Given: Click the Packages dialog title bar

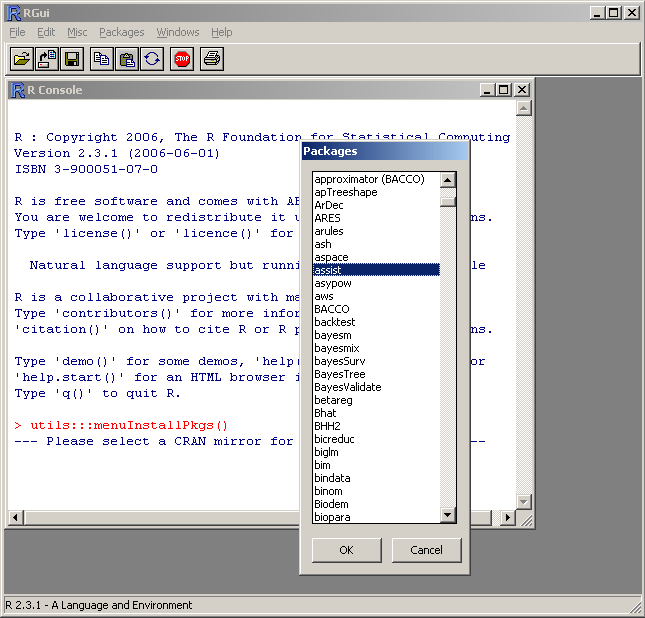Looking at the screenshot, I should click(x=385, y=151).
